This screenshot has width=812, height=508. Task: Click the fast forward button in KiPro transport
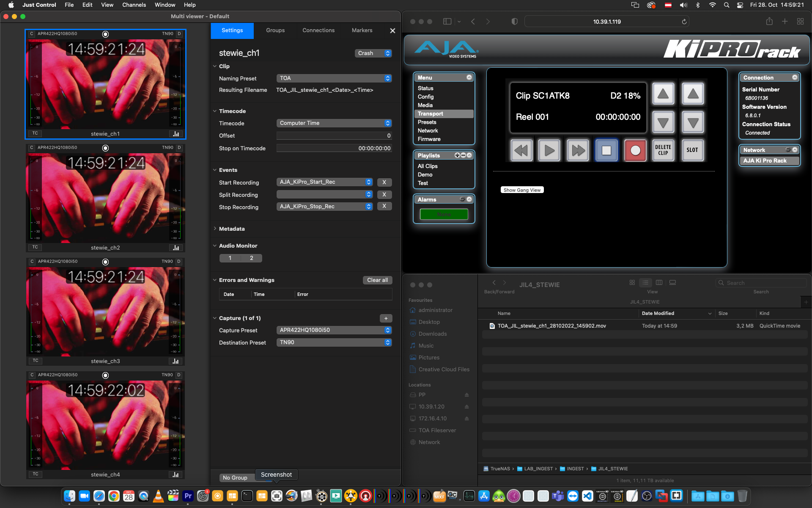click(578, 150)
